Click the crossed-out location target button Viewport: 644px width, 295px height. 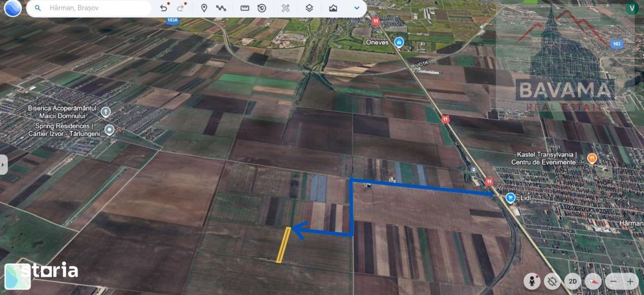coord(552,281)
